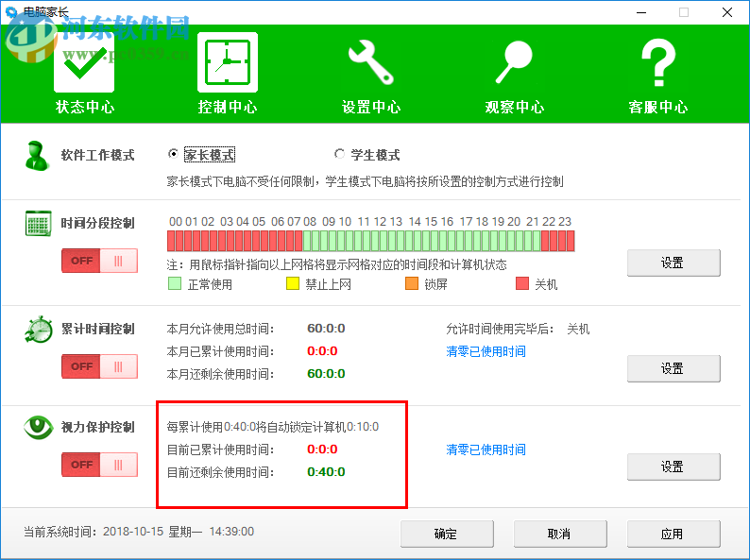The width and height of the screenshot is (750, 560).
Task: Open the 设置中心 wrench icon
Action: pos(371,62)
